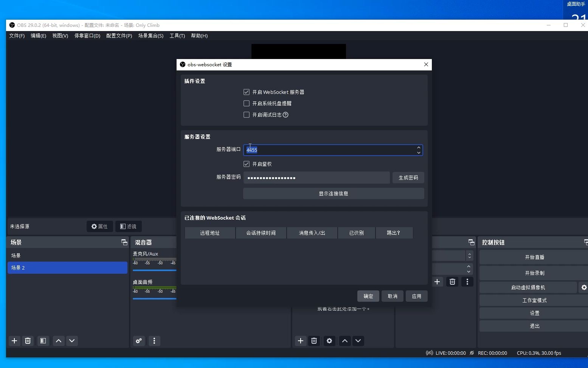This screenshot has width=588, height=368.
Task: Move scene up with the arrow
Action: point(59,341)
